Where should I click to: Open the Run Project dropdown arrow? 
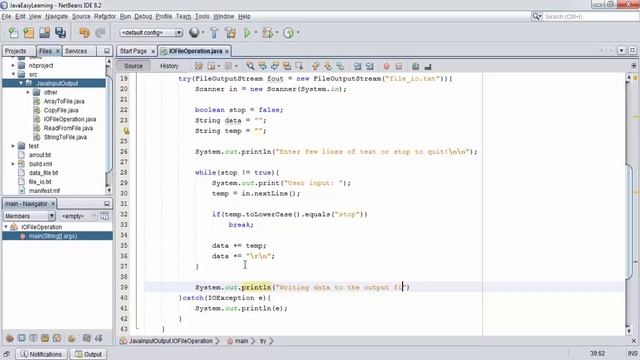tap(256, 33)
